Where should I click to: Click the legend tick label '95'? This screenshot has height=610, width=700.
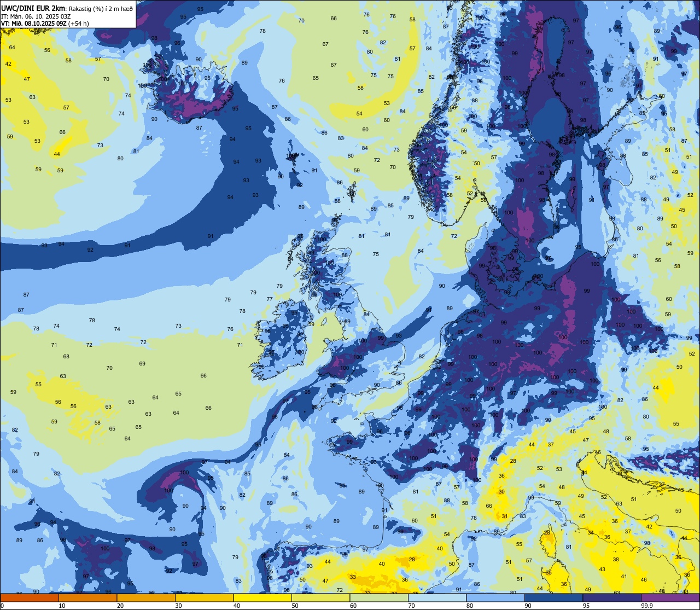586,605
